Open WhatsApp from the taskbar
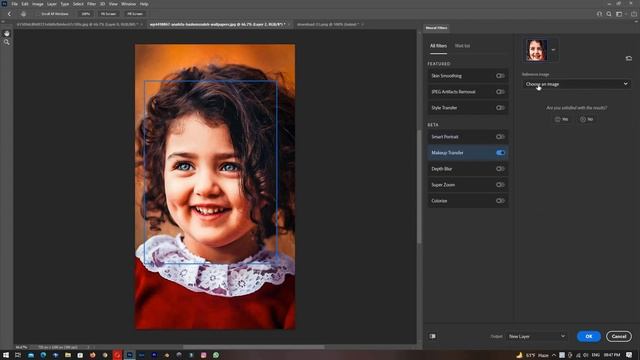640x360 pixels. click(x=216, y=355)
